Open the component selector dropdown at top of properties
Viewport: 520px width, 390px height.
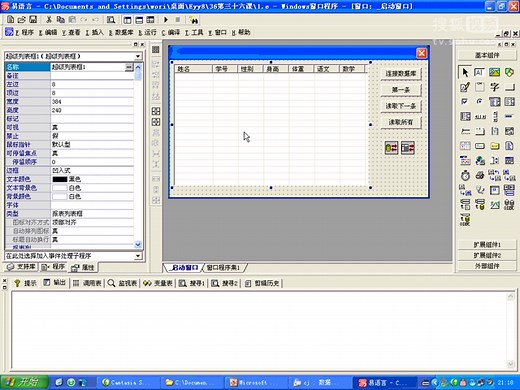click(x=138, y=56)
